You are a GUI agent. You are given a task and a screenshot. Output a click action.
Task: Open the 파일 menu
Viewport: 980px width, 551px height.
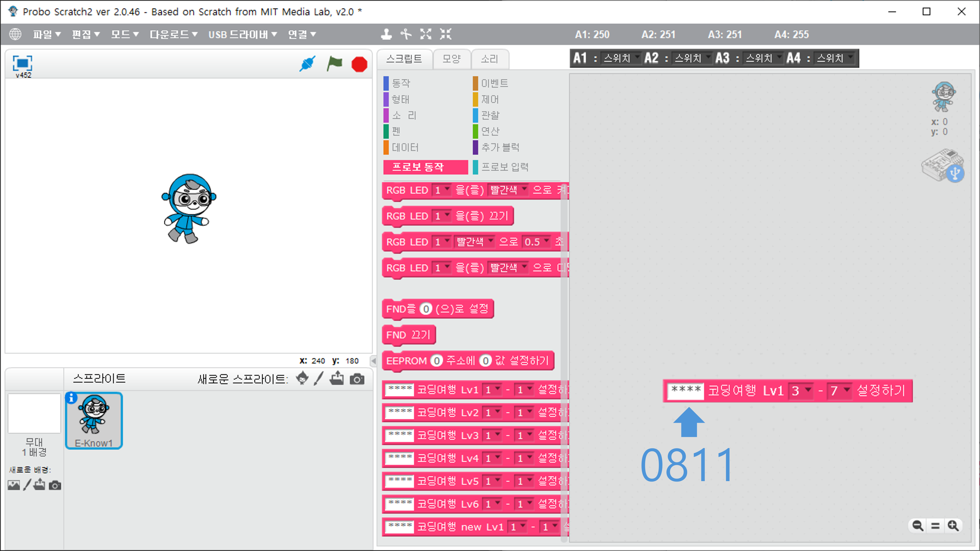pyautogui.click(x=46, y=34)
